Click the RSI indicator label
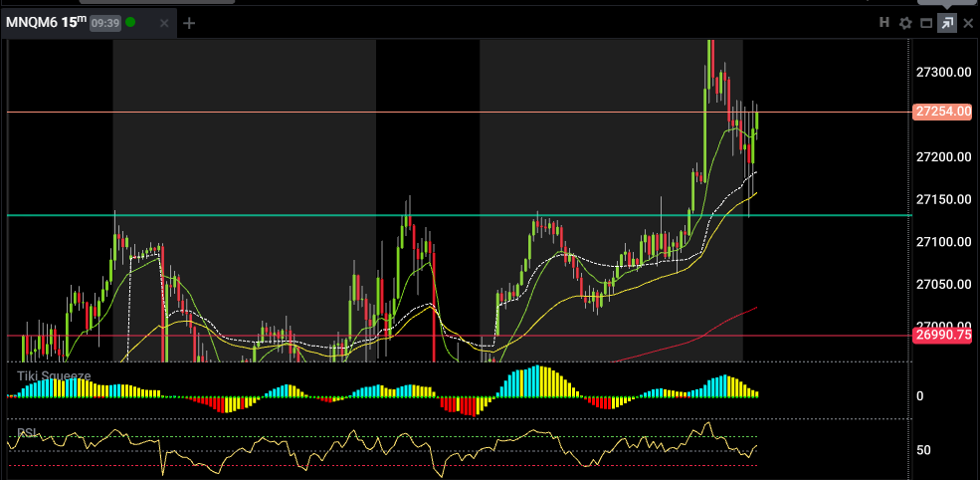The height and width of the screenshot is (480, 980). (26, 432)
